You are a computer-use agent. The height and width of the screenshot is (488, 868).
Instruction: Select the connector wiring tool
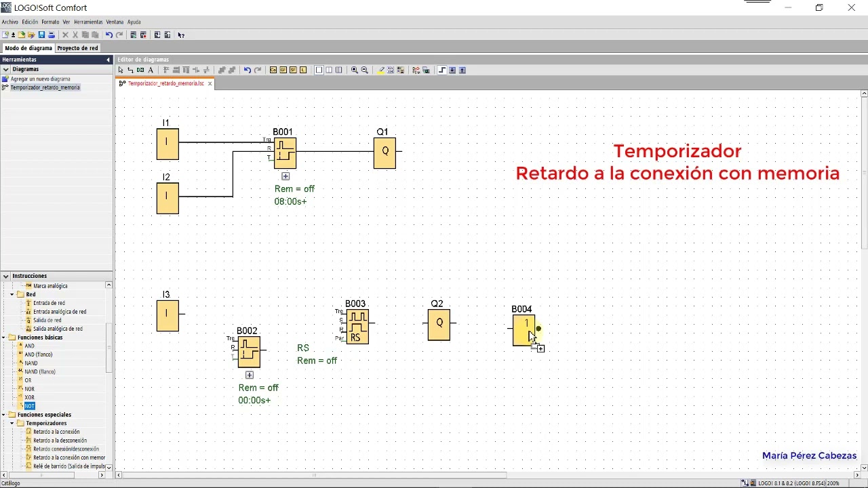click(131, 70)
